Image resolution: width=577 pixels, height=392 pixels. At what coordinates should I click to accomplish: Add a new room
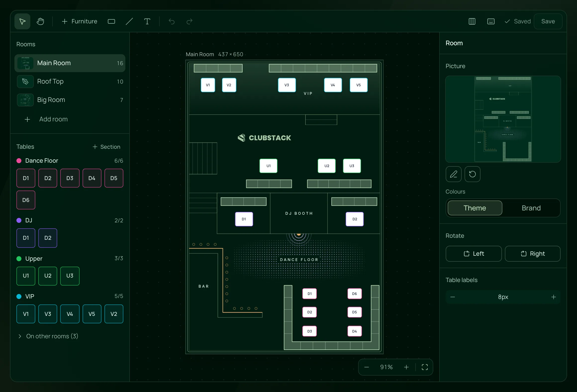click(46, 119)
